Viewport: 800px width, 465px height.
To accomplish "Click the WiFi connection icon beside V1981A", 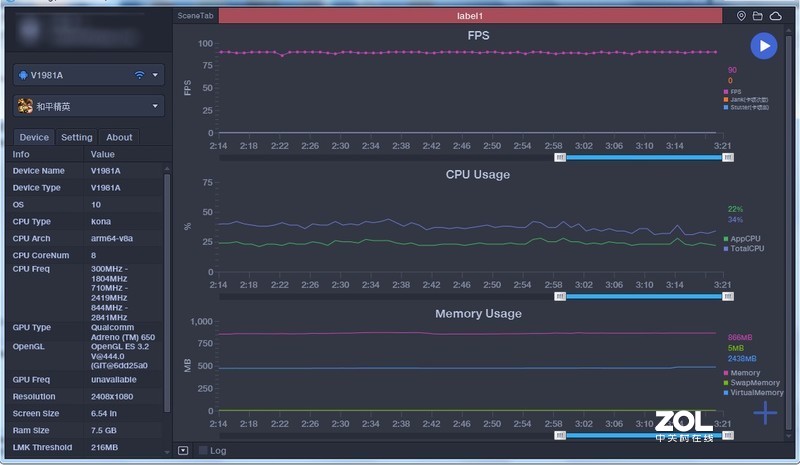I will coord(139,75).
